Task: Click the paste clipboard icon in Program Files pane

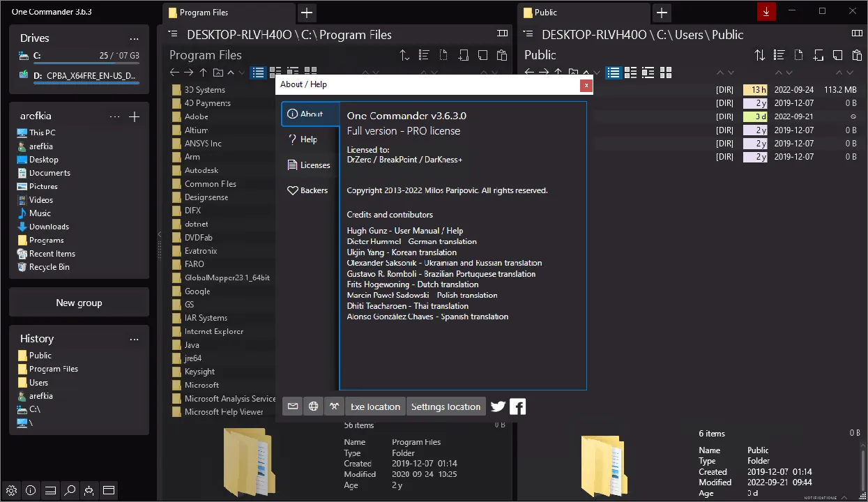Action: (501, 55)
